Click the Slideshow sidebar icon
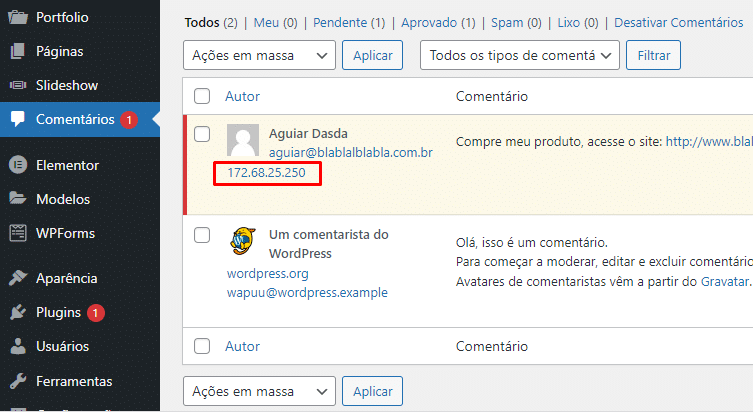 click(17, 85)
